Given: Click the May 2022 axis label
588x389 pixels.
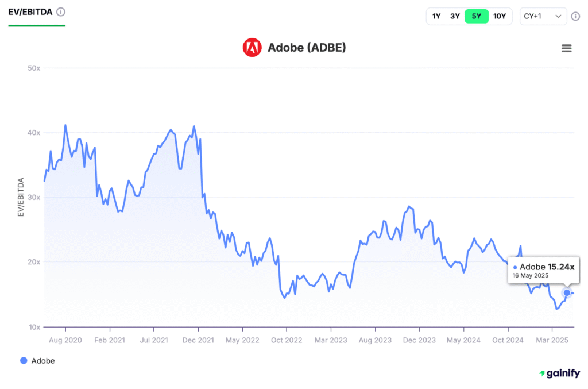Looking at the screenshot, I should [x=242, y=340].
